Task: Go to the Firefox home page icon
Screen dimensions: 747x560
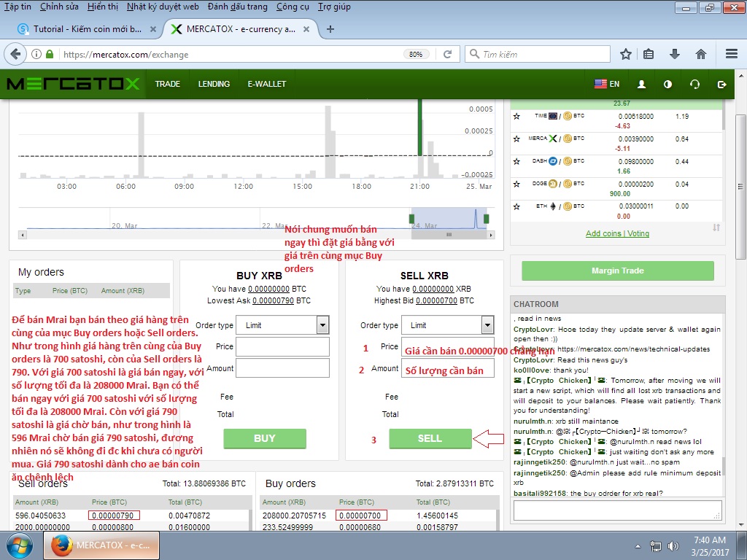Action: tap(701, 54)
